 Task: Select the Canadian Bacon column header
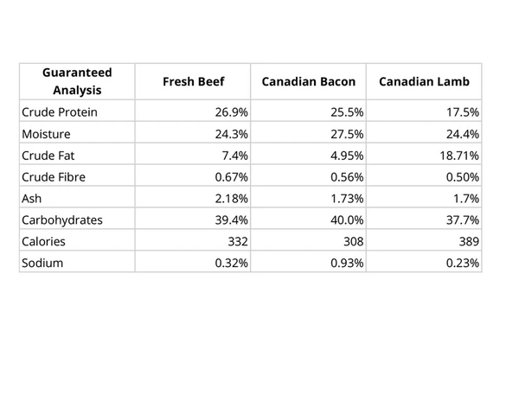pyautogui.click(x=309, y=81)
